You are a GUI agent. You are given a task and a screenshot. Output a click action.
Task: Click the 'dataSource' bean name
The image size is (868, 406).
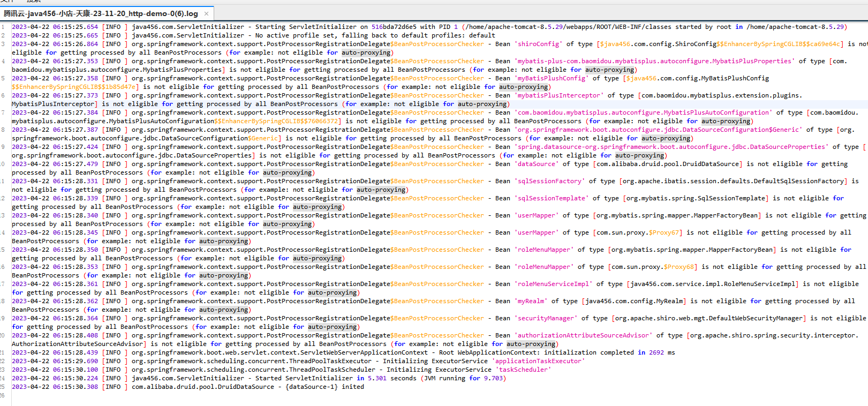(x=536, y=164)
